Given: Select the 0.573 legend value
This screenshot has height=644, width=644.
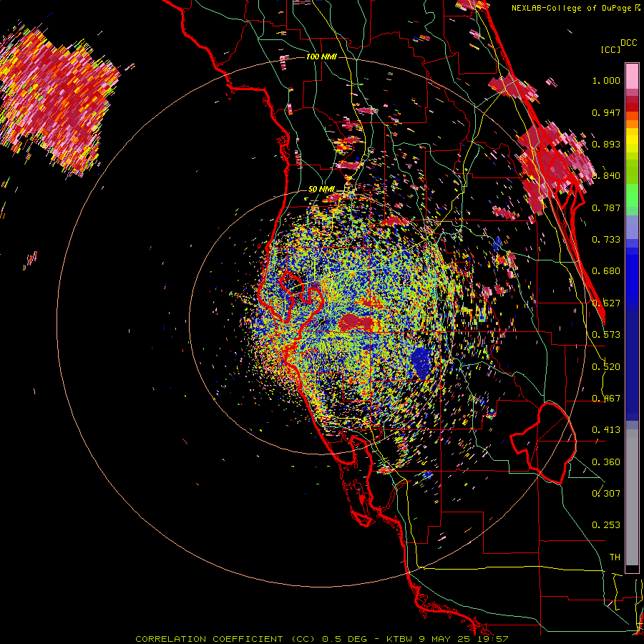Looking at the screenshot, I should point(606,335).
